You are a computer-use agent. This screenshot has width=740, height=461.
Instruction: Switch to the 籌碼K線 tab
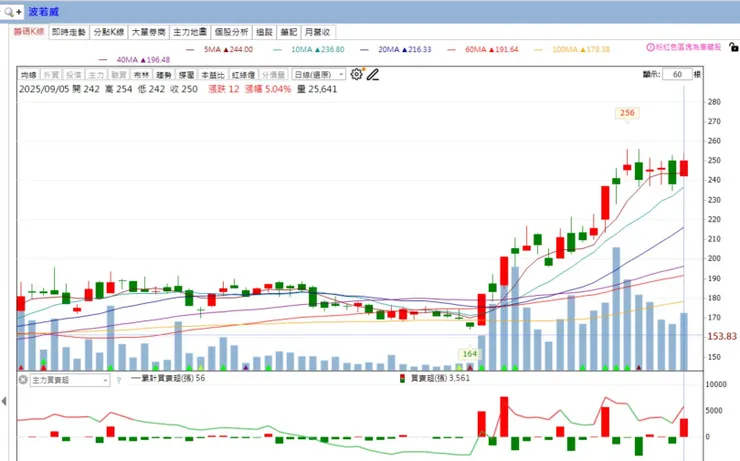click(x=29, y=32)
